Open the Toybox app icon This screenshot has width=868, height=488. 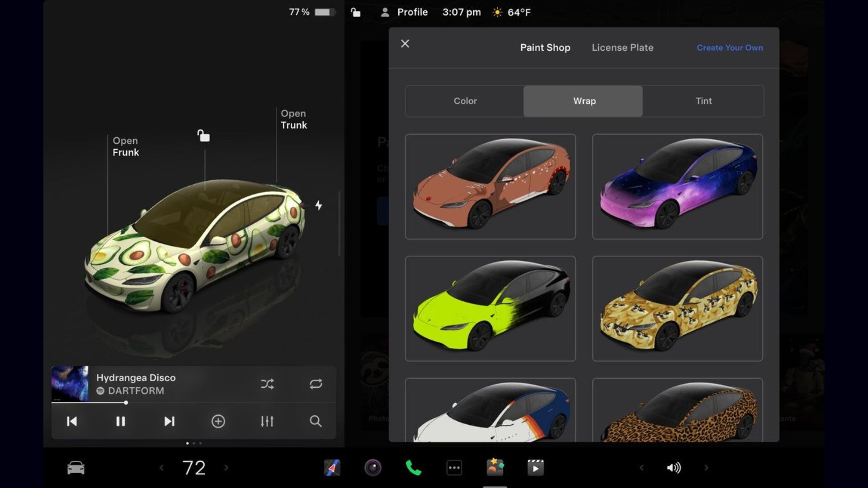point(495,468)
